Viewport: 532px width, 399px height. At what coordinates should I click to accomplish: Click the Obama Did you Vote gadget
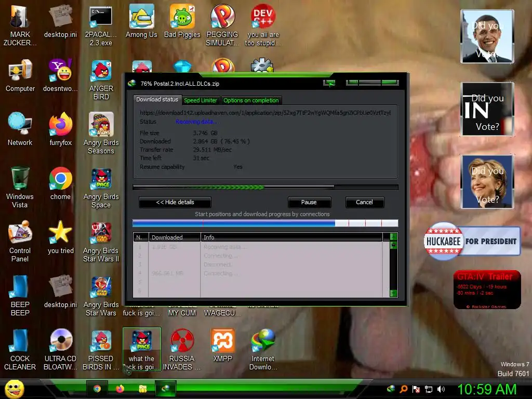(487, 36)
